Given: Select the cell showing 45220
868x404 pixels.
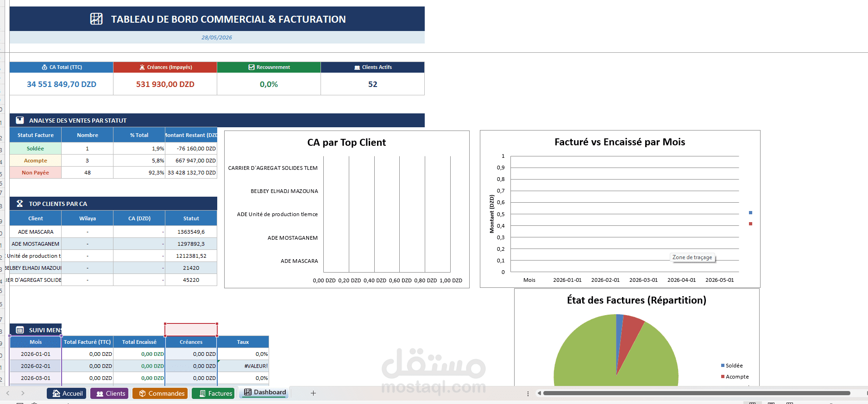Looking at the screenshot, I should pos(191,280).
